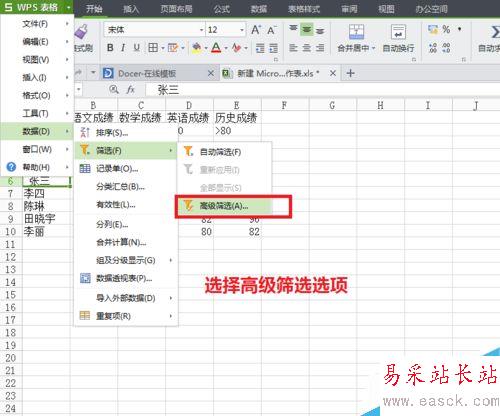
Task: Select 合并计算(N) menu entry
Action: coord(126,242)
